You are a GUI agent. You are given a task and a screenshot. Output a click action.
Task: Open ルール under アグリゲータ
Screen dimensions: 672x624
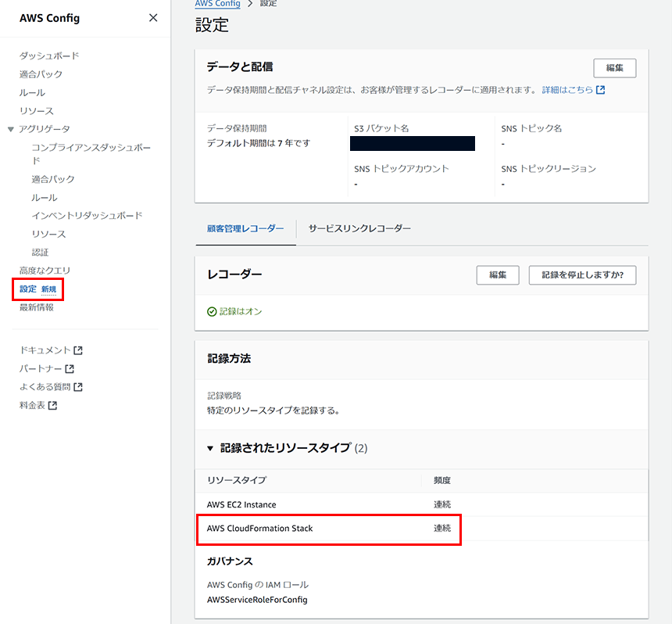(x=44, y=197)
